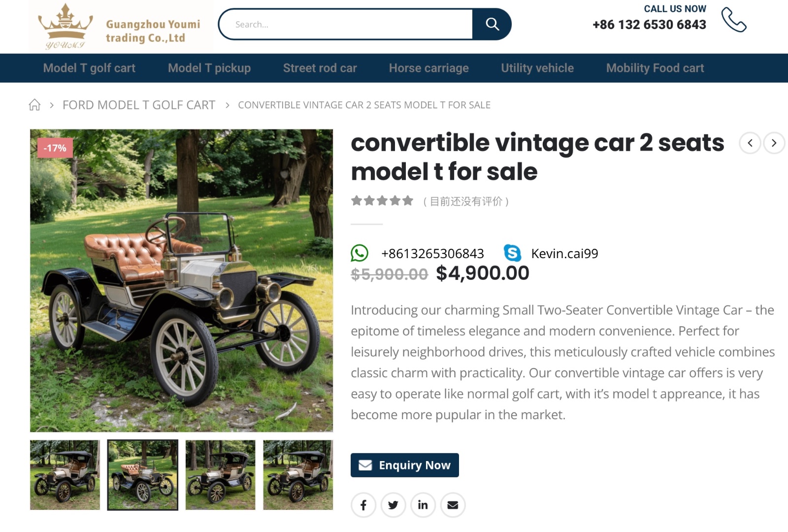Share product on Facebook
The height and width of the screenshot is (532, 788).
363,505
